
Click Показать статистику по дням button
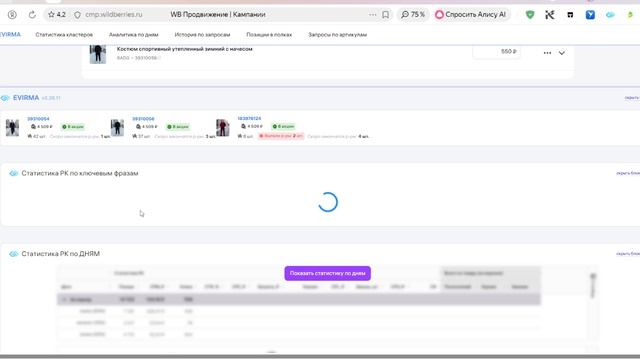point(327,273)
